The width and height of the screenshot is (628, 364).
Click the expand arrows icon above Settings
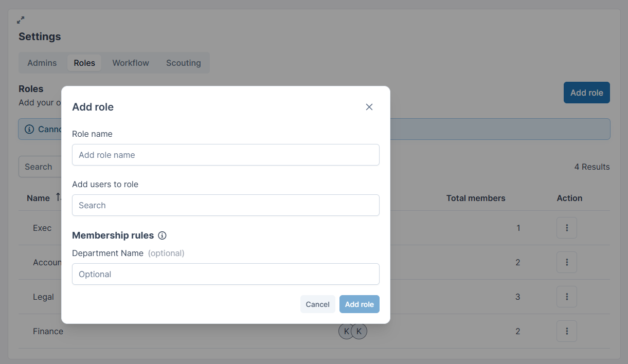pos(21,20)
